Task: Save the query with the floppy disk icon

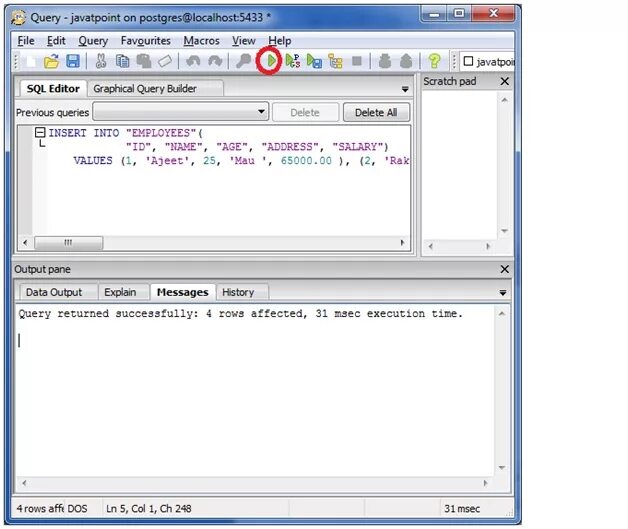Action: click(73, 61)
